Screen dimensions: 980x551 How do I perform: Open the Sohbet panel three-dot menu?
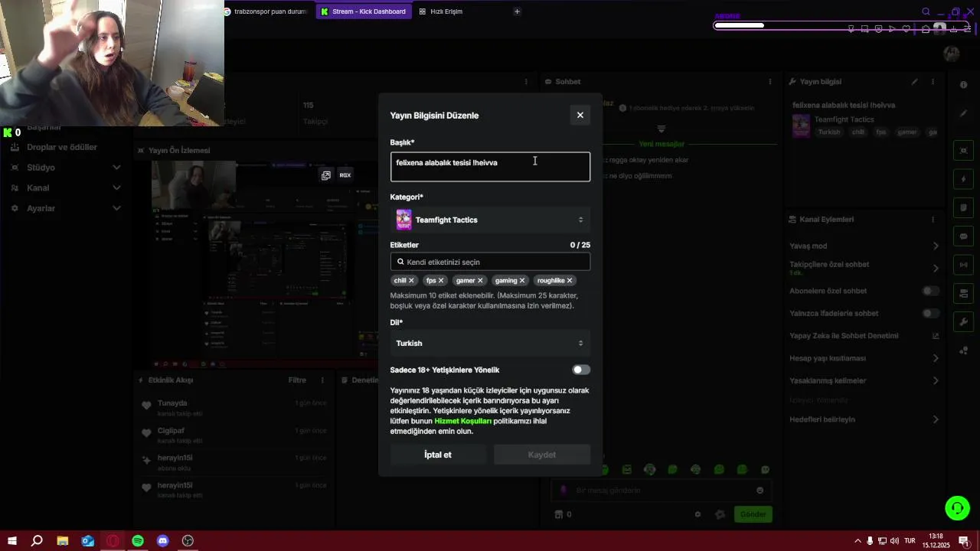[x=770, y=82]
